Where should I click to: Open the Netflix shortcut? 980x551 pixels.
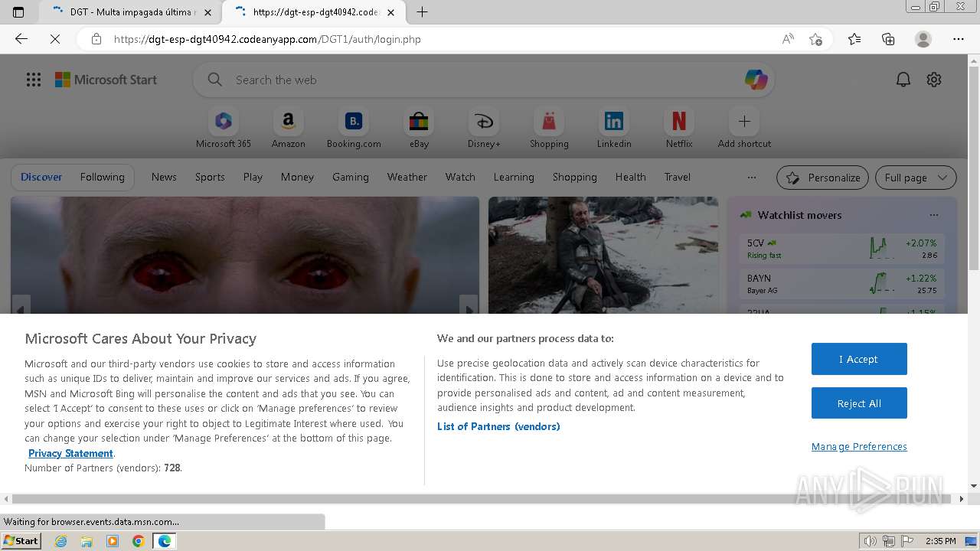(x=679, y=129)
